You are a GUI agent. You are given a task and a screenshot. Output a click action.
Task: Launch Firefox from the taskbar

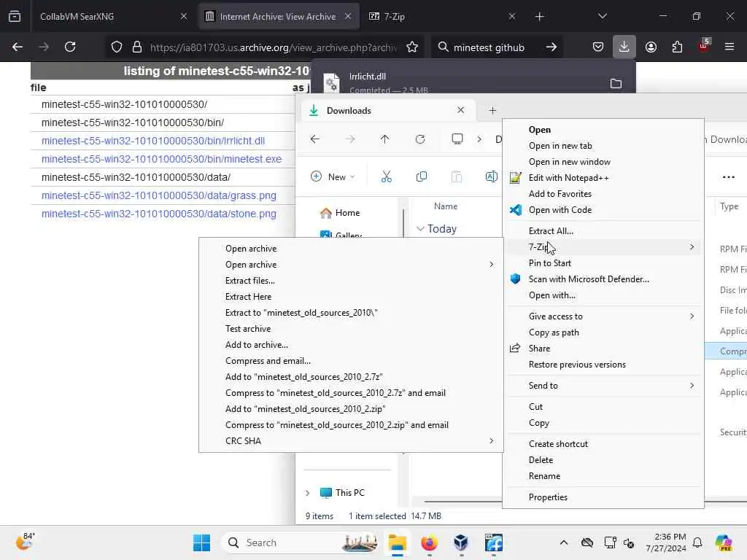point(429,542)
